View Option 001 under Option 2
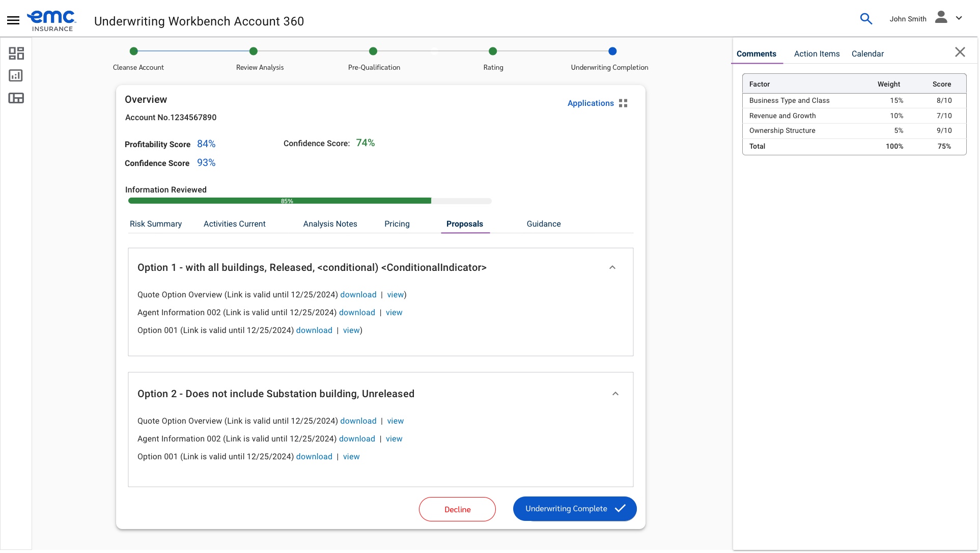 coord(351,457)
